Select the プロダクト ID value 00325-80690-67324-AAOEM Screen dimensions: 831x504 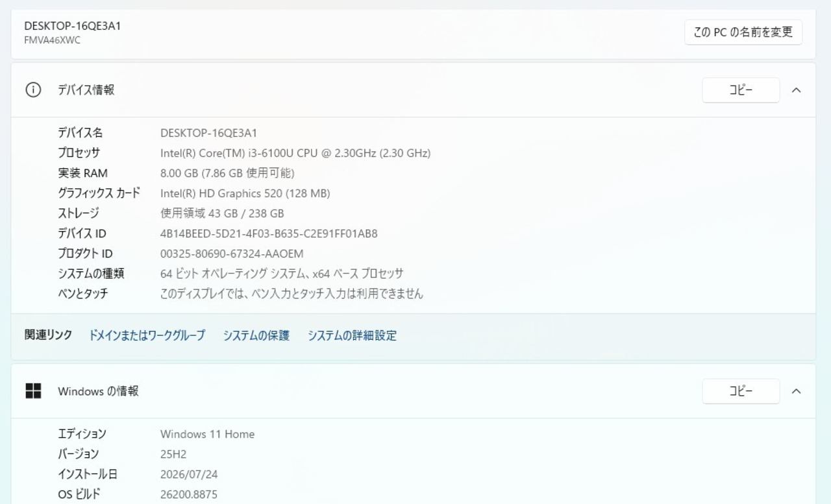click(232, 254)
